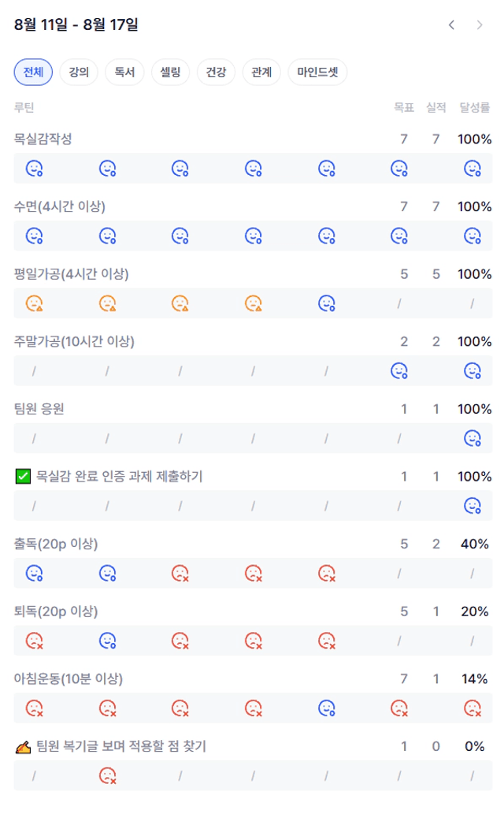Click the blue smiley in 팀원 응원 row

coord(472,438)
